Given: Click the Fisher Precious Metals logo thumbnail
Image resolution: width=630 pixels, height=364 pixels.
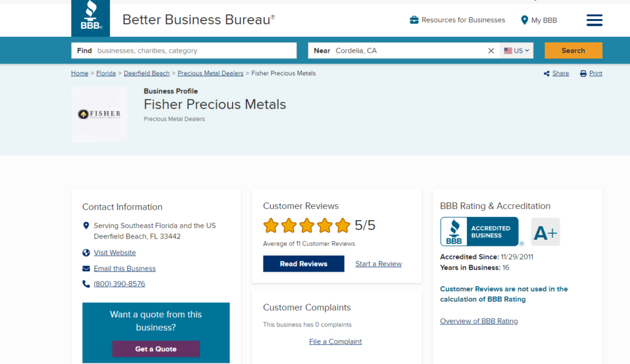Looking at the screenshot, I should [99, 114].
